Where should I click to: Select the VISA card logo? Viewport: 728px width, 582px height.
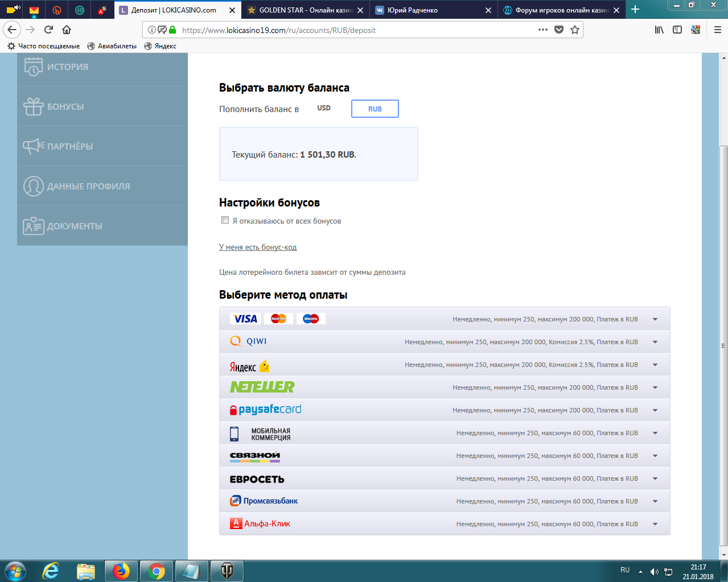coord(245,319)
